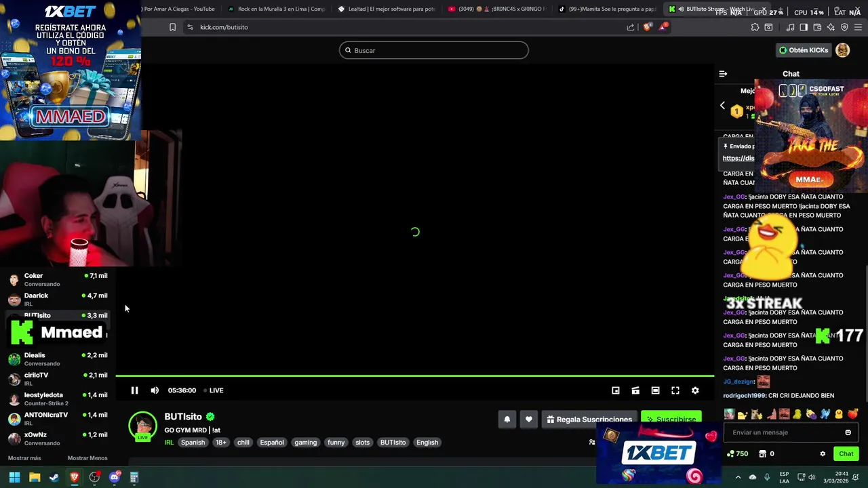Toggle browser sidebar panel icon
868x488 pixels.
pyautogui.click(x=804, y=27)
